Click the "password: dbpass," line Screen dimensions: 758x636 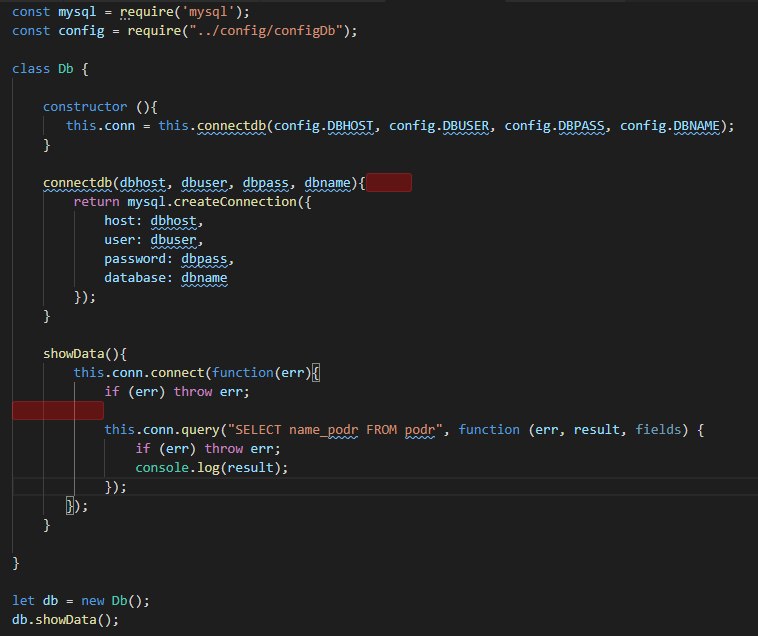[x=169, y=259]
